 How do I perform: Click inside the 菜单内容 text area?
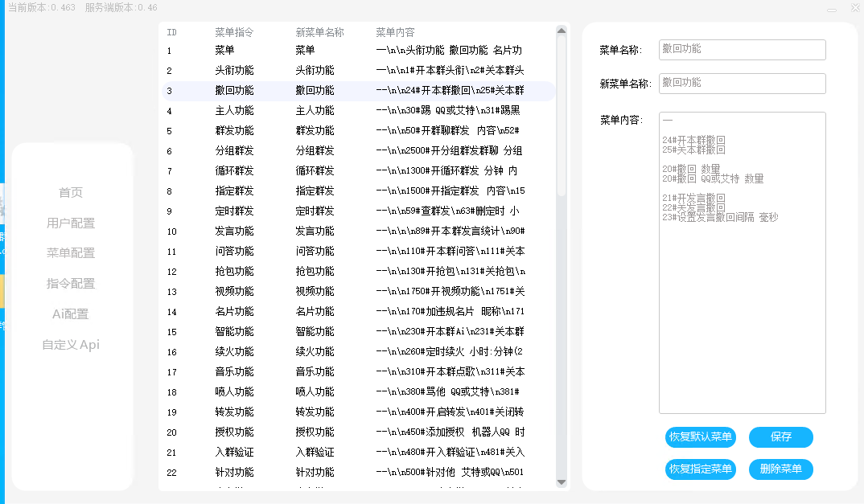coord(743,263)
